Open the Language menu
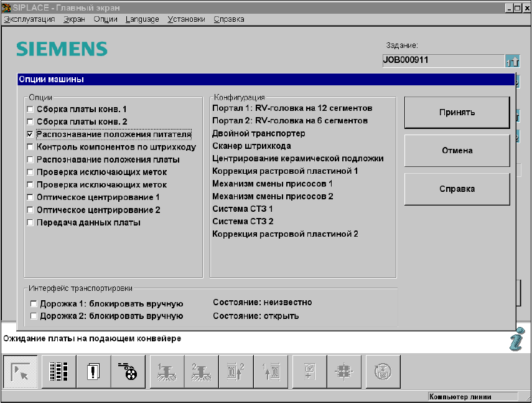532x403 pixels. click(x=142, y=19)
